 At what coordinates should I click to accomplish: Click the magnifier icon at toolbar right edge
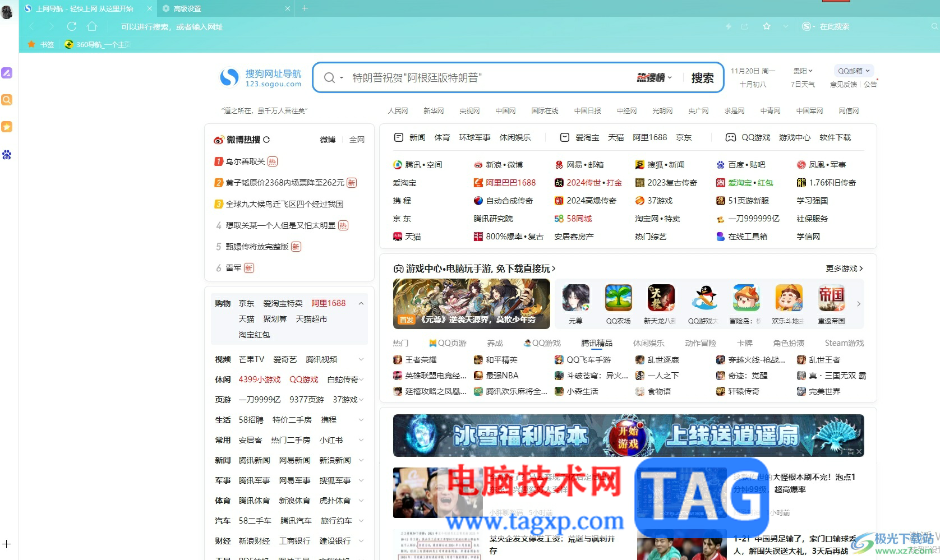(935, 26)
